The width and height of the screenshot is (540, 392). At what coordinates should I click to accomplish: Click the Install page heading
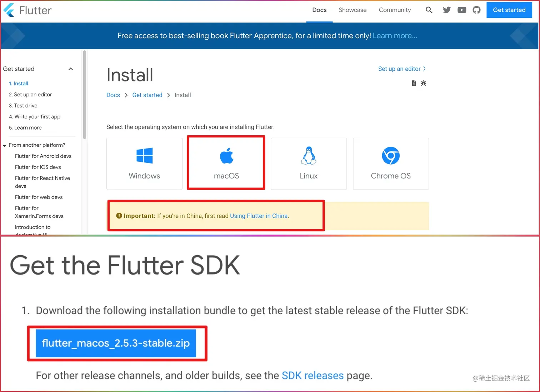(130, 75)
